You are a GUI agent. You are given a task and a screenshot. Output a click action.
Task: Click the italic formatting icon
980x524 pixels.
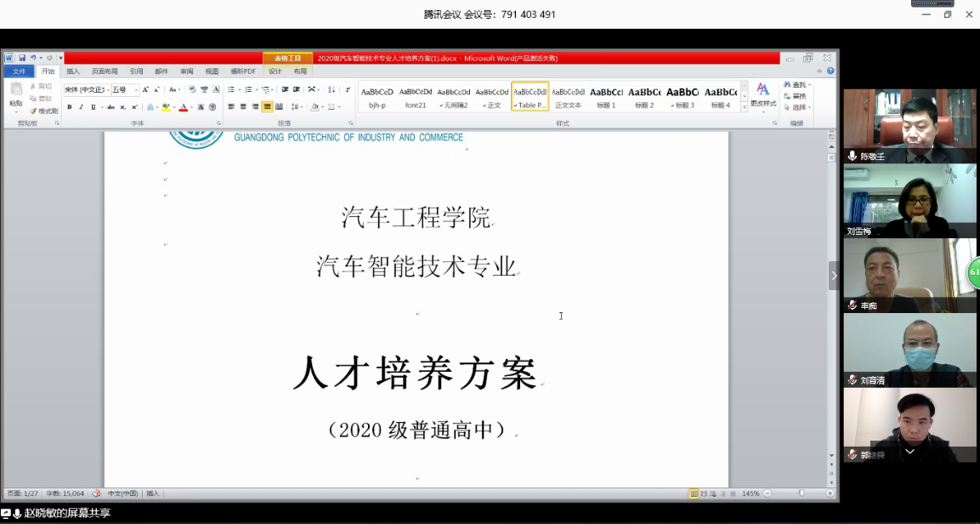(81, 107)
